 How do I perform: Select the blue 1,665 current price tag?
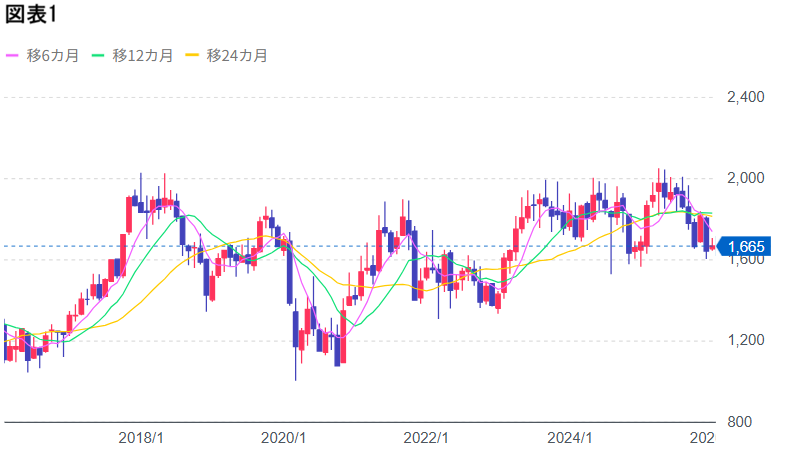coord(746,247)
